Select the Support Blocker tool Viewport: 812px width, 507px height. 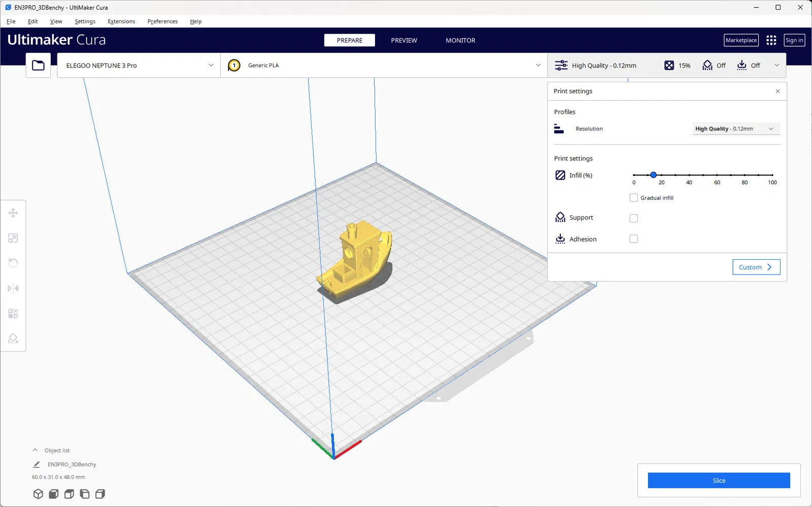point(13,339)
